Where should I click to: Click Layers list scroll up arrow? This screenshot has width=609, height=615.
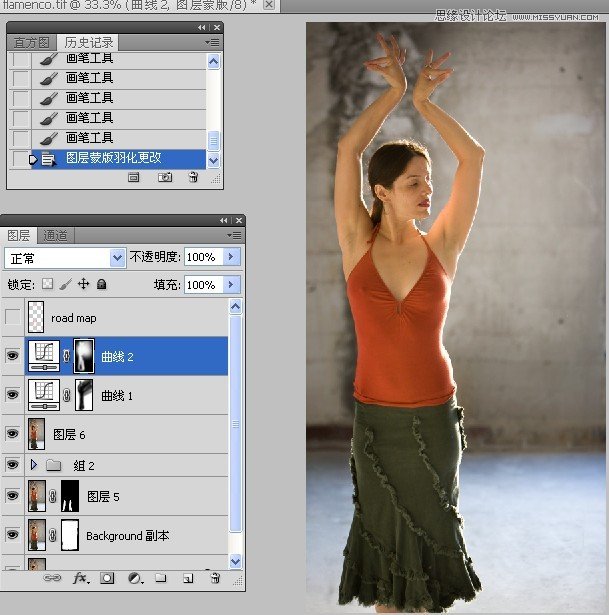(235, 307)
